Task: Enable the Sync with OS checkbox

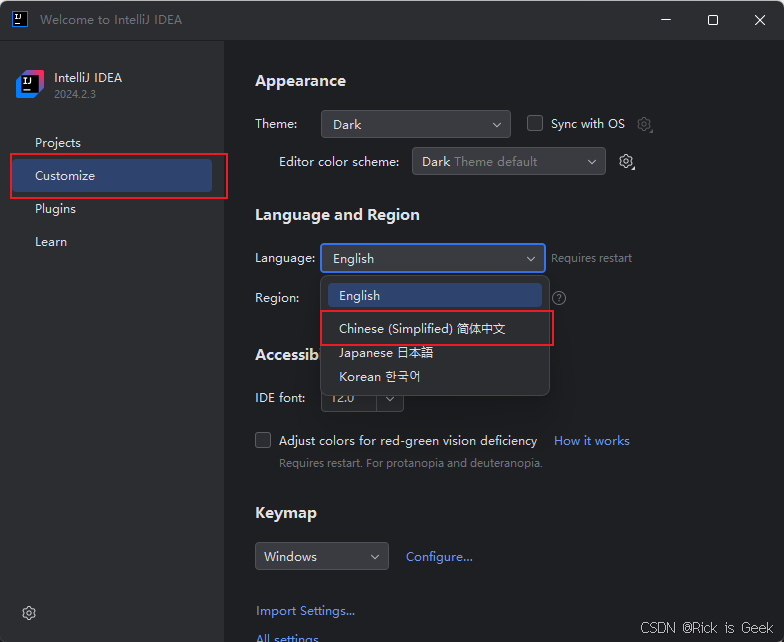Action: coord(535,124)
